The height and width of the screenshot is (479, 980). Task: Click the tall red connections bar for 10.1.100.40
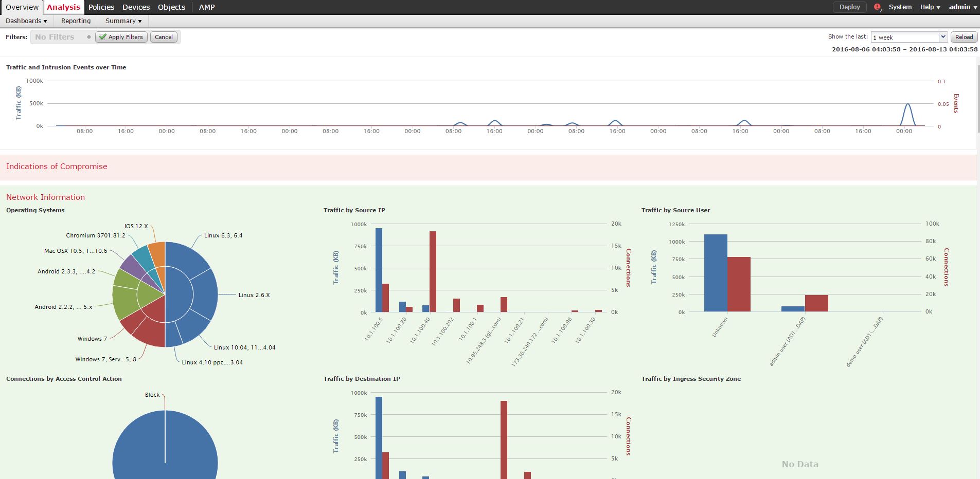(x=433, y=271)
